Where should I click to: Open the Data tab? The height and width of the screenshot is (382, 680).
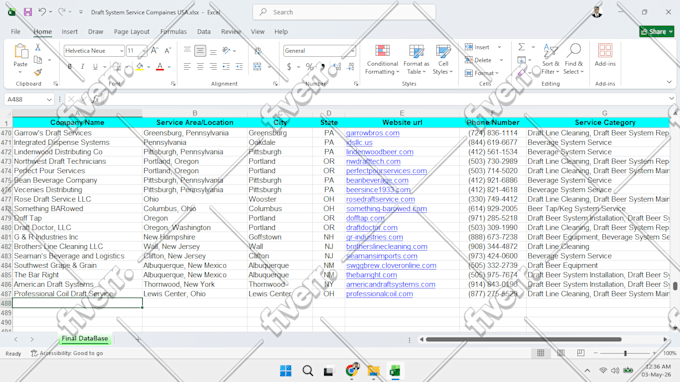204,31
